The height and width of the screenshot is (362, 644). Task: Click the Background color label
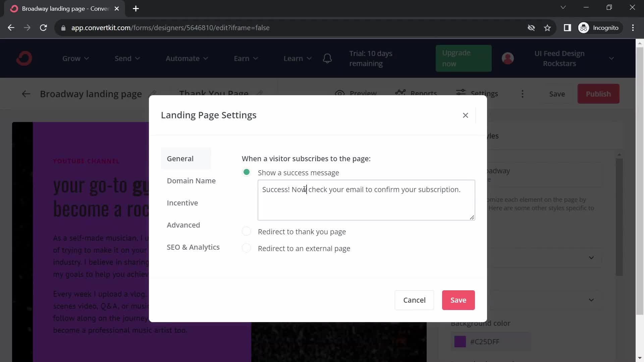click(x=480, y=323)
